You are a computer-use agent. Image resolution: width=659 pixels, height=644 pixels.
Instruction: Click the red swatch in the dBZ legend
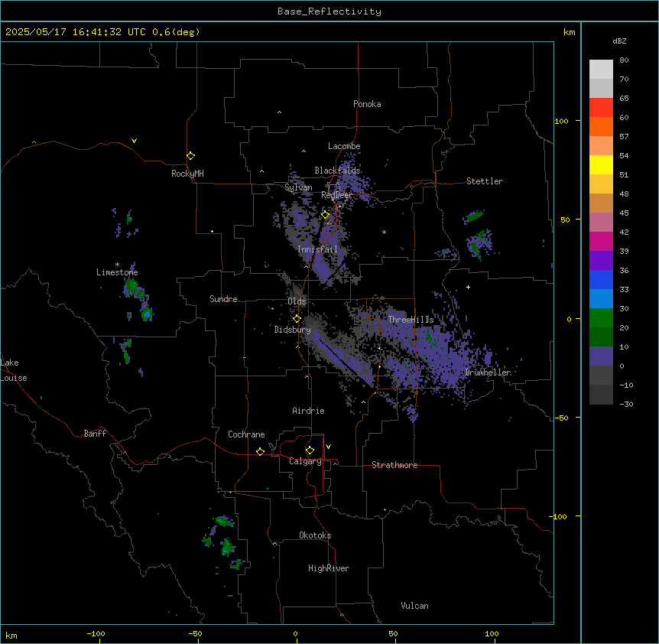coord(601,108)
